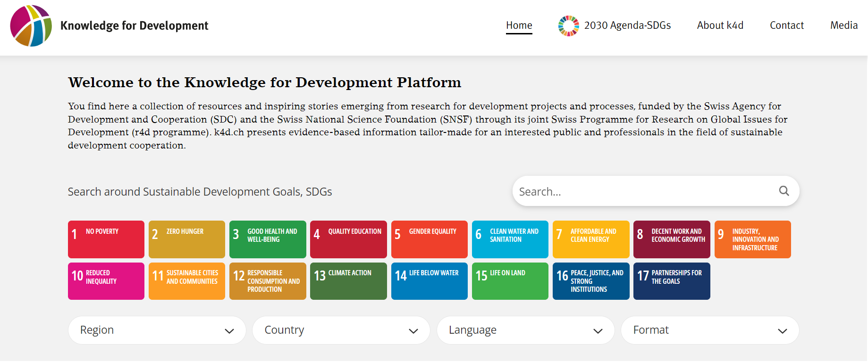Screen dimensions: 868x362
Task: Choose the SDG 5 Gender Equality tile
Action: pos(429,239)
